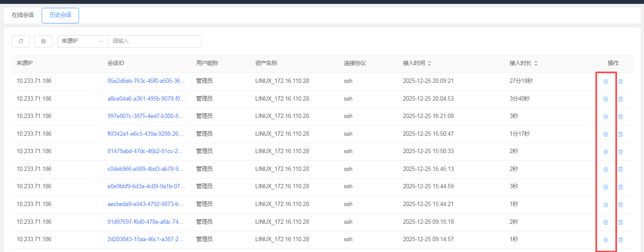
Task: Switch to 历史会话 tab
Action: pos(60,15)
